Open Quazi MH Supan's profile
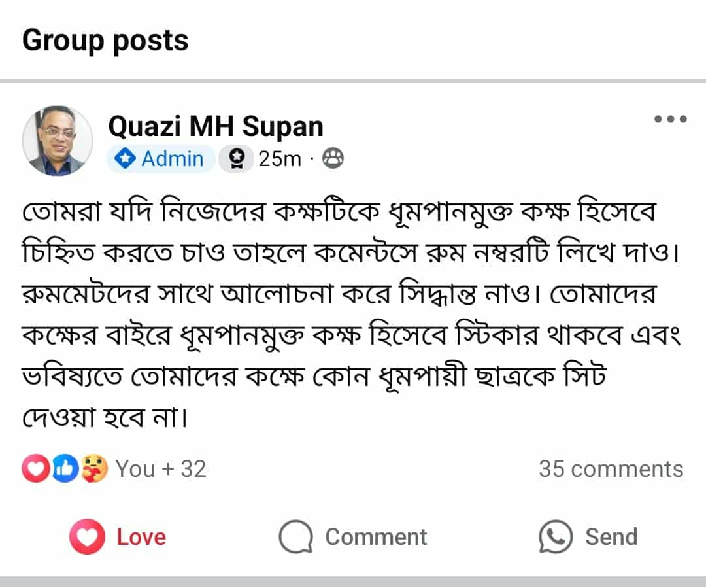Screen dimensions: 706x588 [216, 126]
